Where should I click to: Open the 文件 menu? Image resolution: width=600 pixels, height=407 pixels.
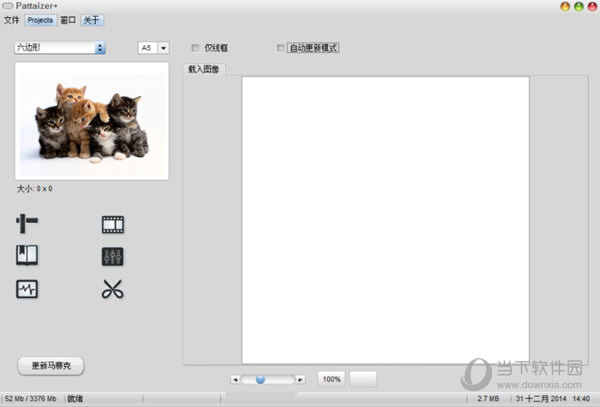pyautogui.click(x=12, y=20)
